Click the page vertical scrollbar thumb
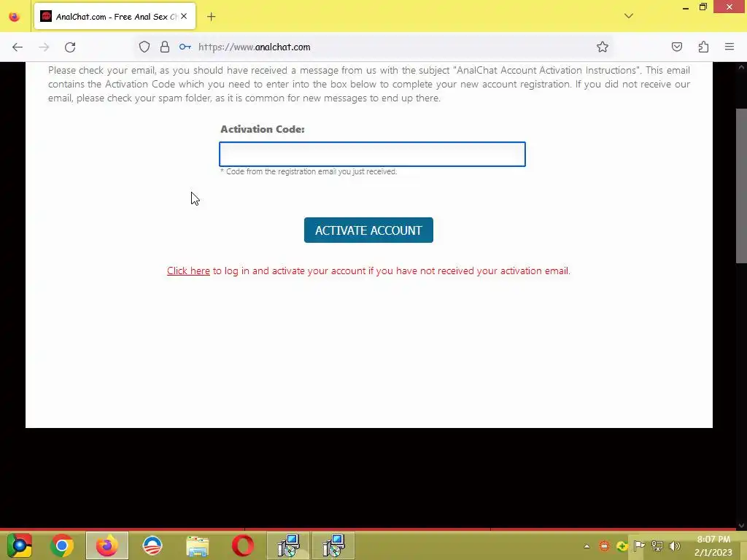747x560 pixels. point(741,186)
